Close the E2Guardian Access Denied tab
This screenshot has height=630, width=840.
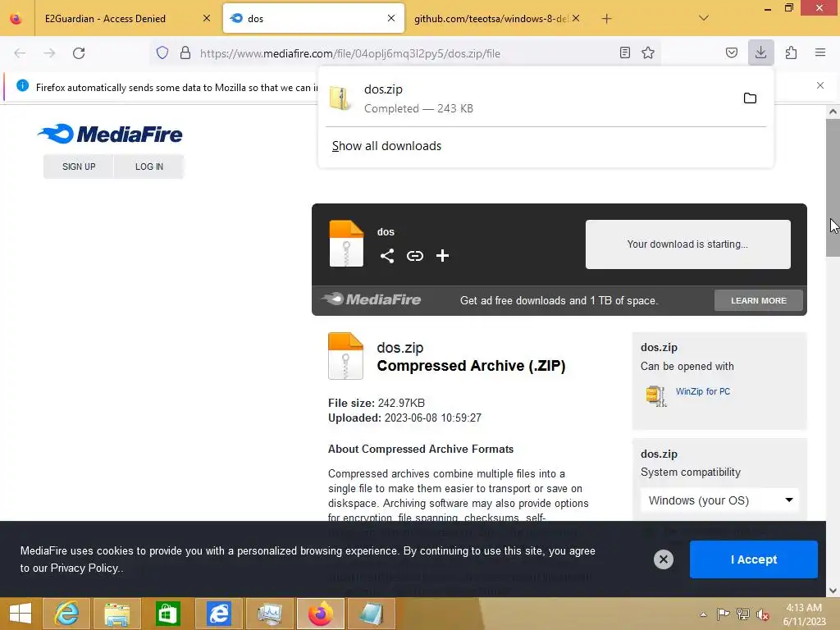(207, 18)
